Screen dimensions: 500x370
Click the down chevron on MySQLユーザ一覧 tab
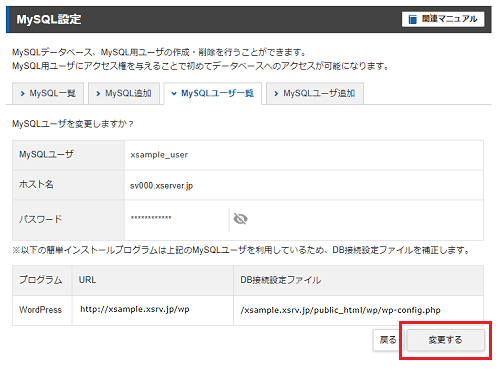tap(174, 94)
